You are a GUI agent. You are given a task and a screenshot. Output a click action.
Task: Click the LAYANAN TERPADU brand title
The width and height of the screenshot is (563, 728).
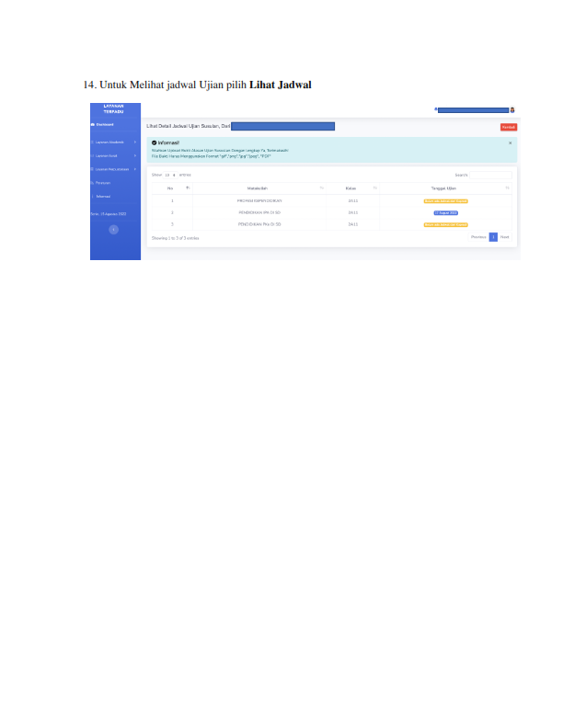click(113, 109)
